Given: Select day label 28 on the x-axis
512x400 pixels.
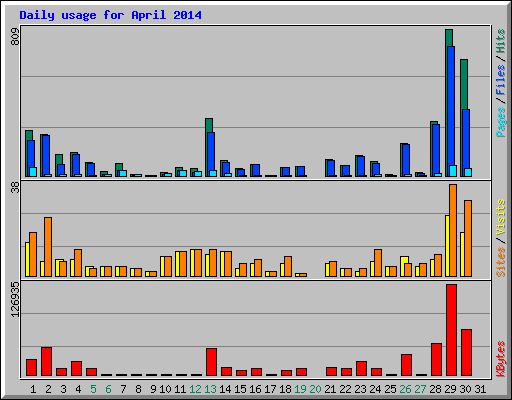Looking at the screenshot, I should coord(435,389).
